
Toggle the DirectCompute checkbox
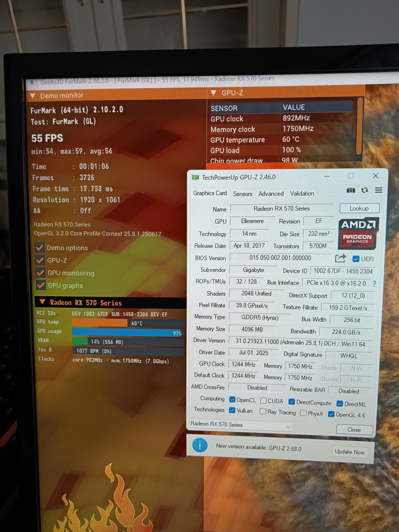pos(291,402)
